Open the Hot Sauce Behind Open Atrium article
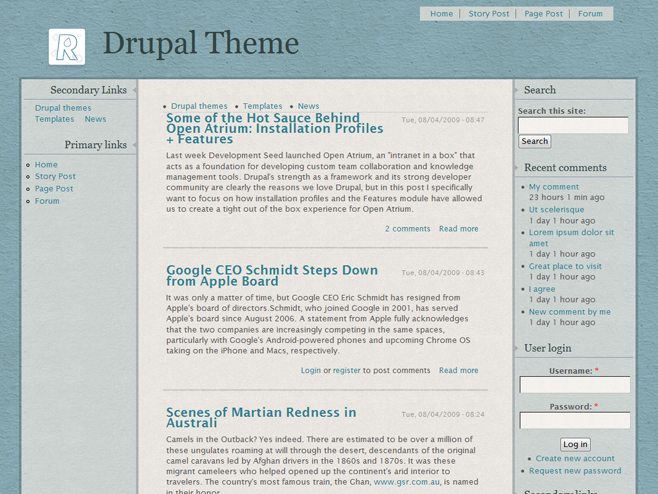The height and width of the screenshot is (494, 658). pyautogui.click(x=274, y=128)
